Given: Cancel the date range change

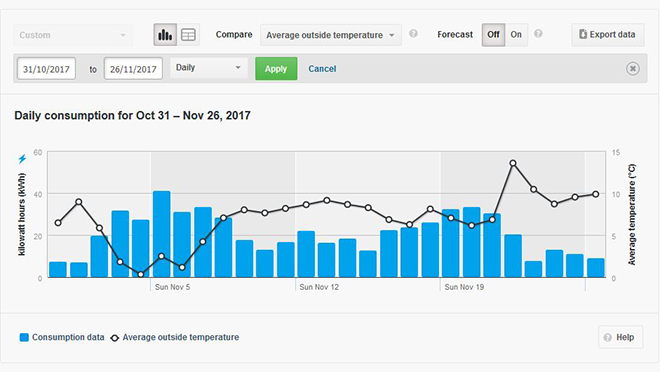Looking at the screenshot, I should tap(322, 69).
